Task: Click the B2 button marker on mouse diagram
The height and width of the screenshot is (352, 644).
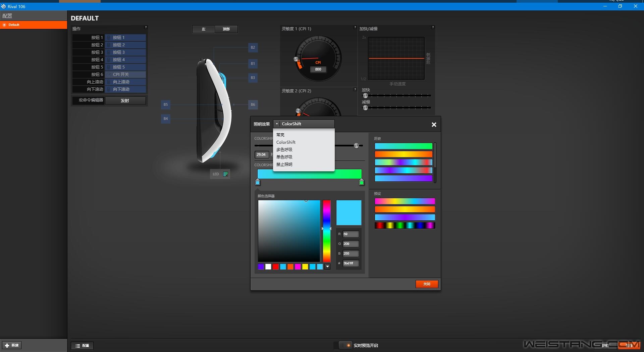Action: (253, 47)
